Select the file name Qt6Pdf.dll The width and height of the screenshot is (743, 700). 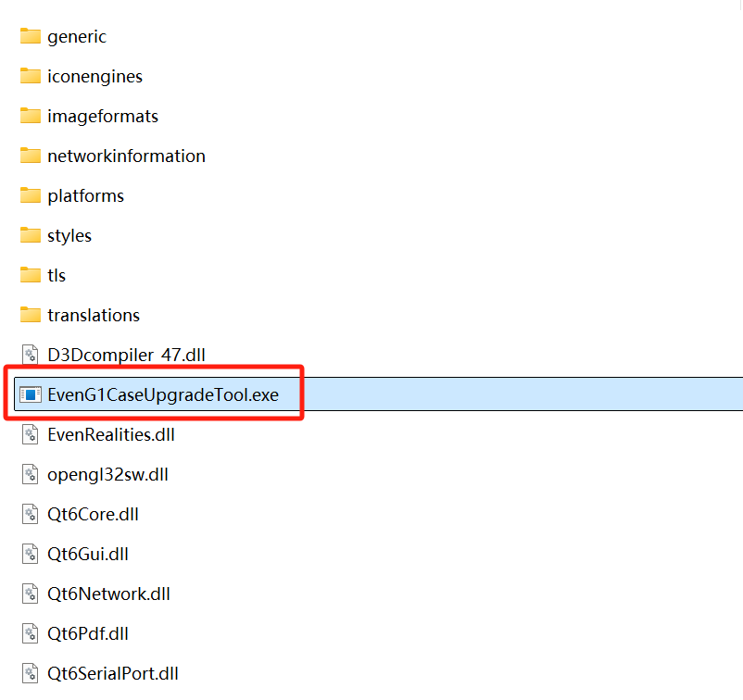88,633
